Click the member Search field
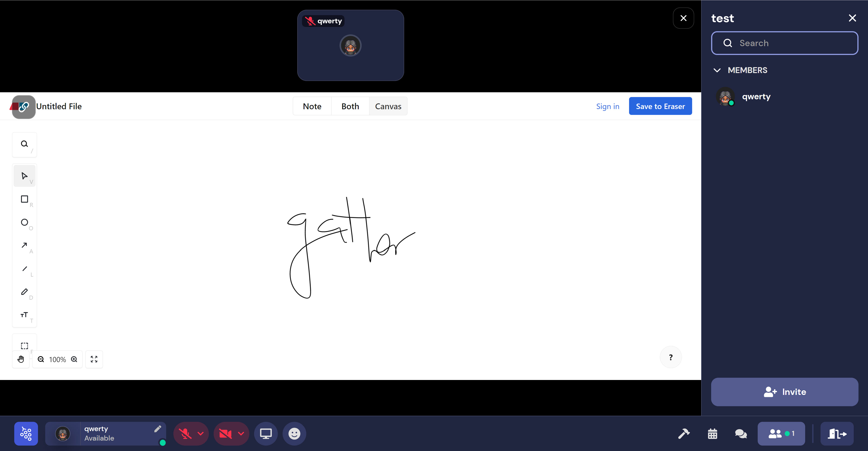 click(x=785, y=43)
